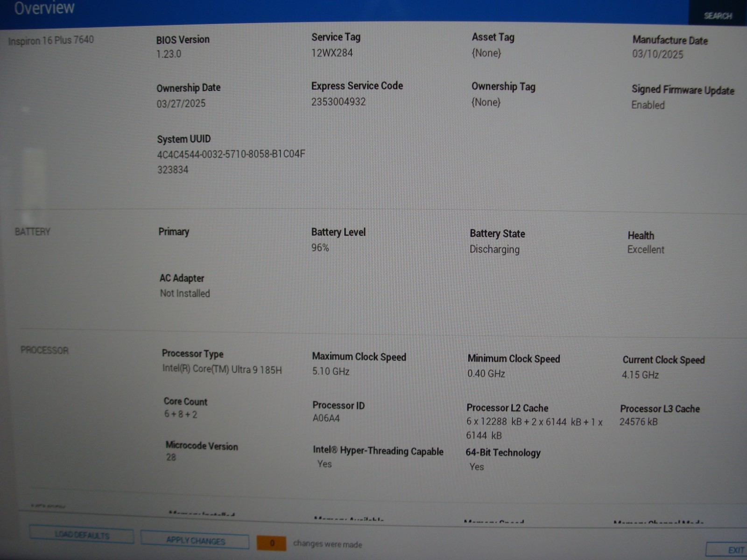Screen dimensions: 747x560
Task: Click the Manufacture Date field label
Action: (670, 40)
